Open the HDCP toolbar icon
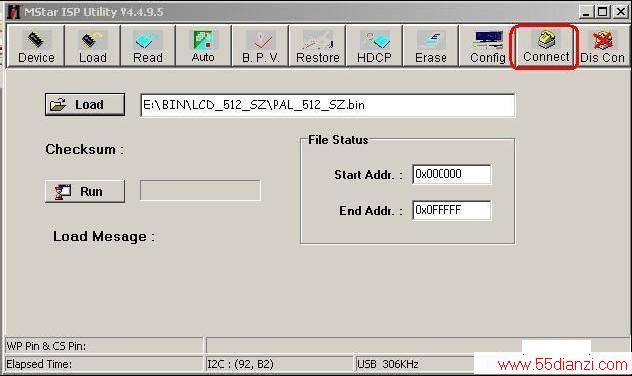The height and width of the screenshot is (376, 632). point(374,46)
